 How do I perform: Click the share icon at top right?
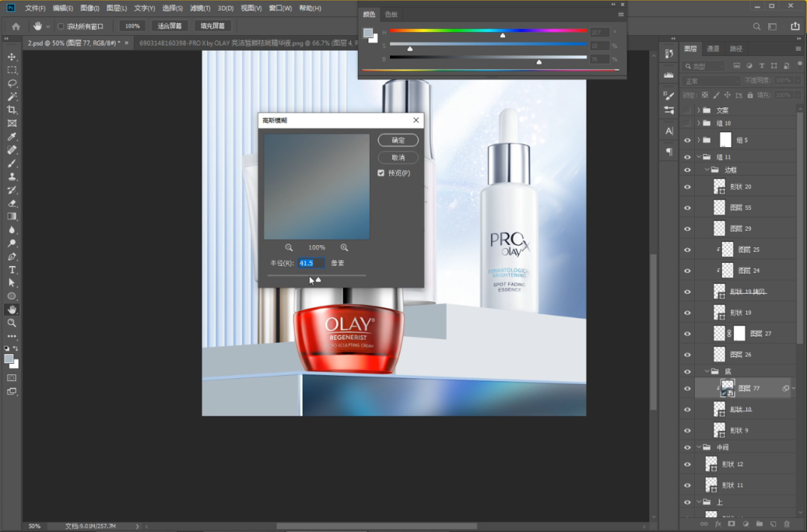(x=795, y=26)
